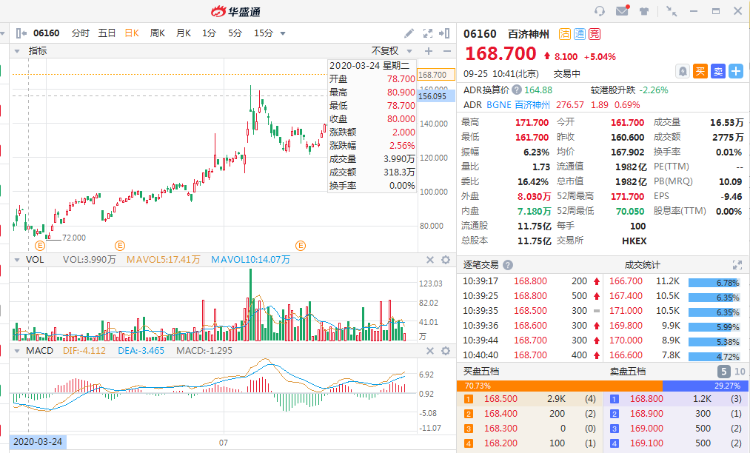This screenshot has height=453, width=750.
Task: Select the 10:40:40 trade row
Action: click(x=530, y=355)
